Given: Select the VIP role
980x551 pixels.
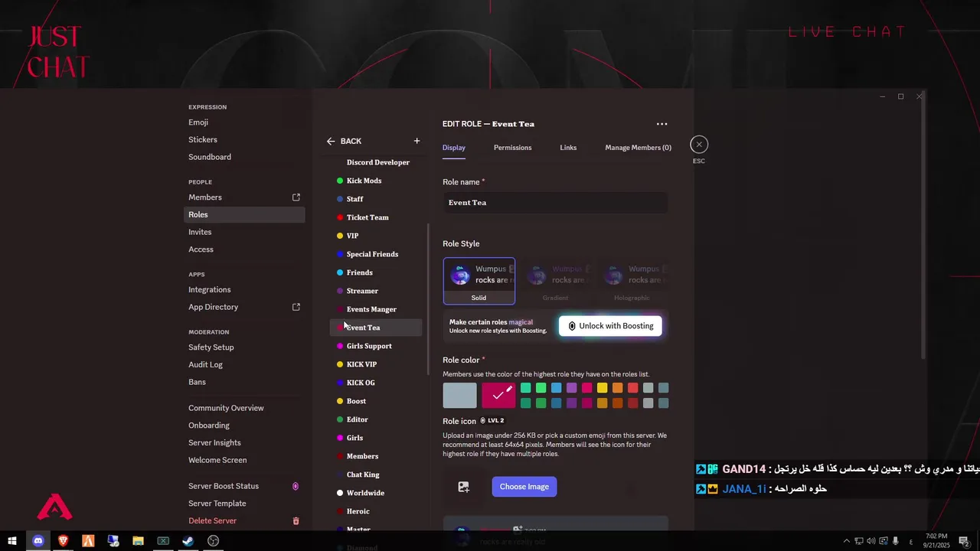Looking at the screenshot, I should tap(376, 236).
